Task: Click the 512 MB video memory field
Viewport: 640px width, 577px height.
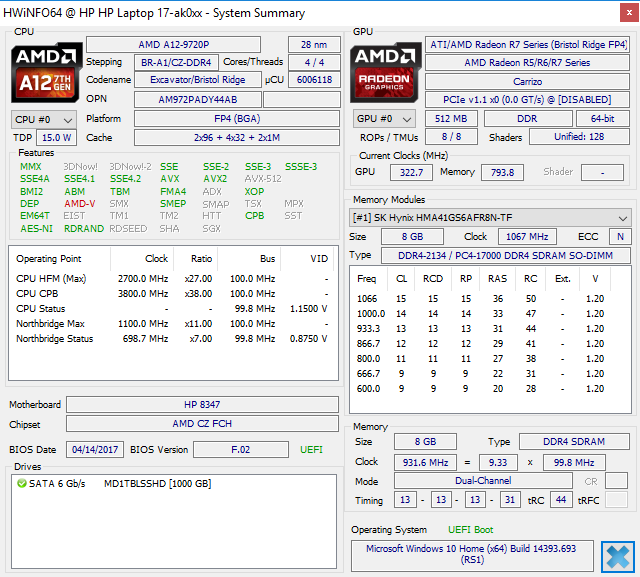Action: tap(451, 119)
